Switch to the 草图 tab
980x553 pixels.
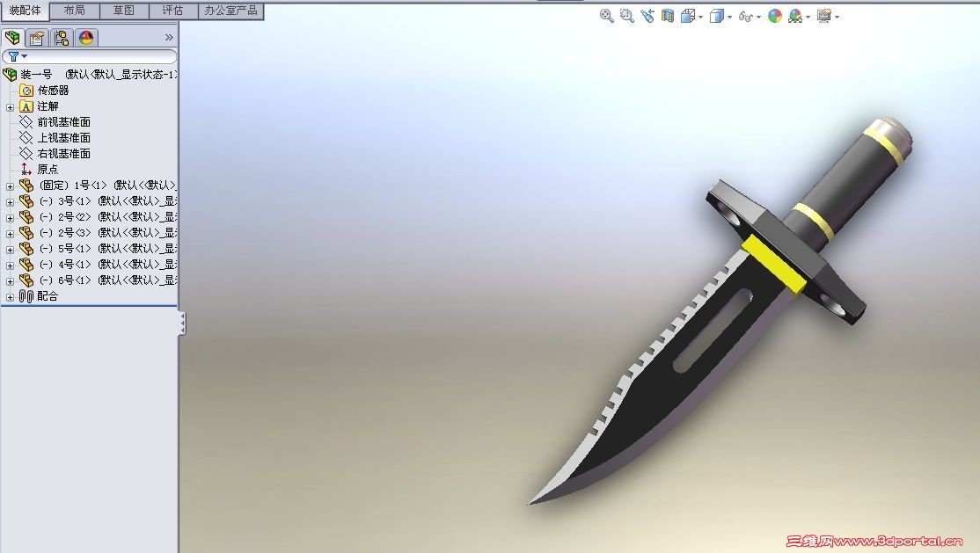point(124,11)
